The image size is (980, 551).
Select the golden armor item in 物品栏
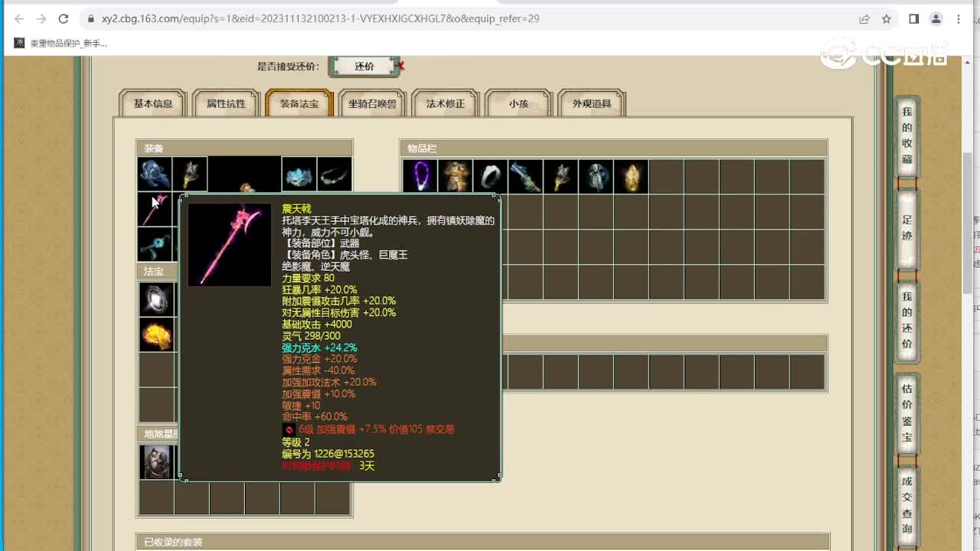pyautogui.click(x=456, y=176)
